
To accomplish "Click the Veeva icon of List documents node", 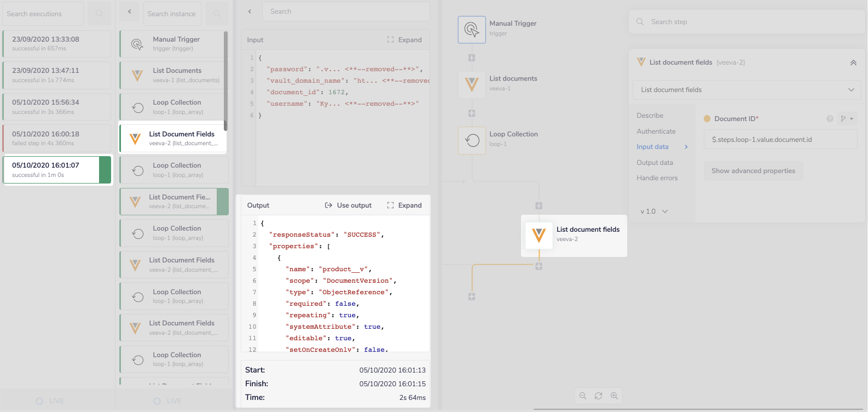I will pyautogui.click(x=471, y=84).
